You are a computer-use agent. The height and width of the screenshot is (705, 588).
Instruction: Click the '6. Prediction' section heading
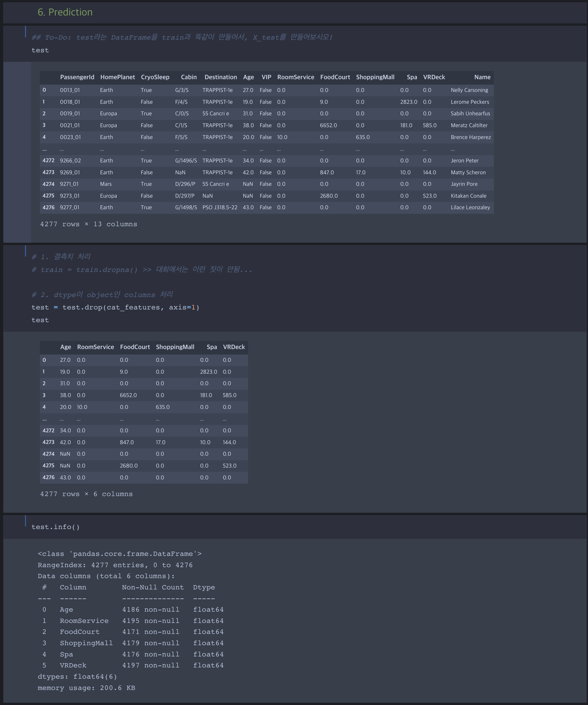[65, 12]
